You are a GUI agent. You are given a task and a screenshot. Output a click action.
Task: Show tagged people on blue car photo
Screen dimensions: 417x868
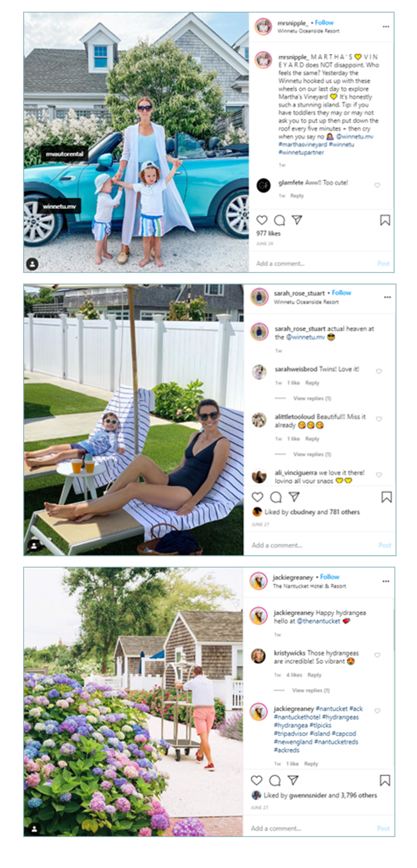(x=32, y=264)
